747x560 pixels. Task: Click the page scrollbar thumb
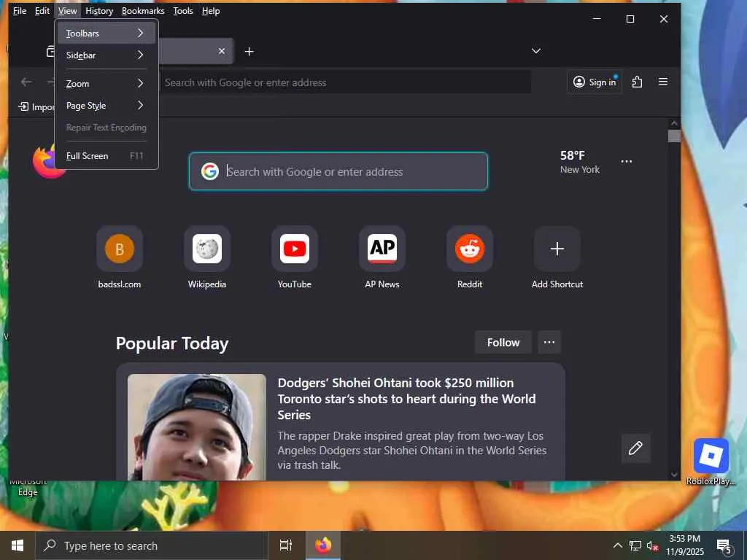tap(673, 136)
